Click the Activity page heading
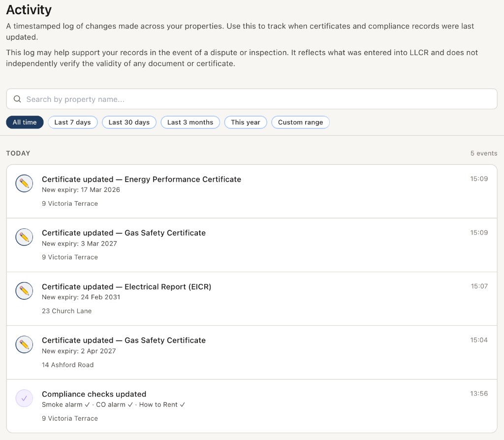This screenshot has width=504, height=440. pyautogui.click(x=29, y=10)
